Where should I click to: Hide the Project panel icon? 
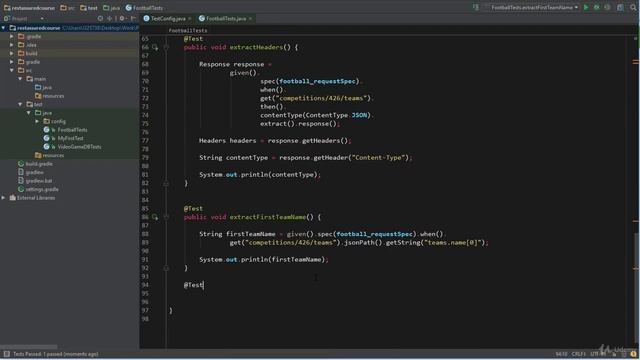point(133,18)
